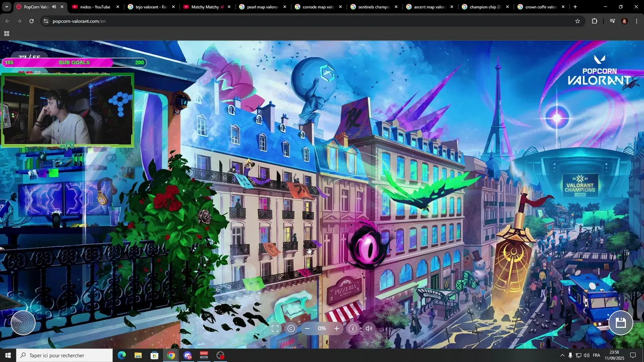
Task: Close the crown coffe valorant tab
Action: point(563,7)
